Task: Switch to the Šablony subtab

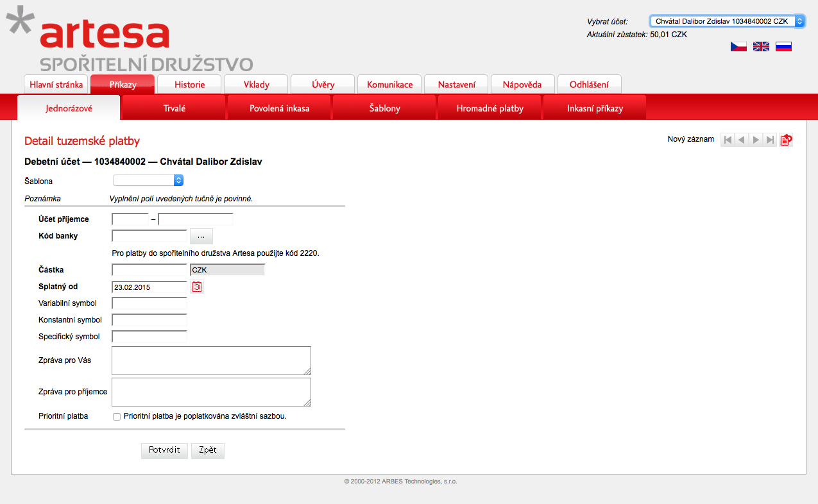Action: pos(384,108)
